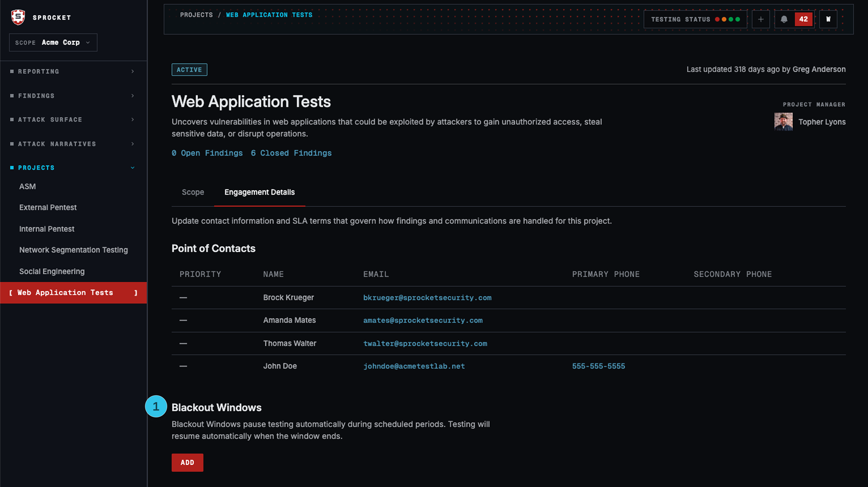
Task: Switch to the Scope tab
Action: pyautogui.click(x=193, y=192)
